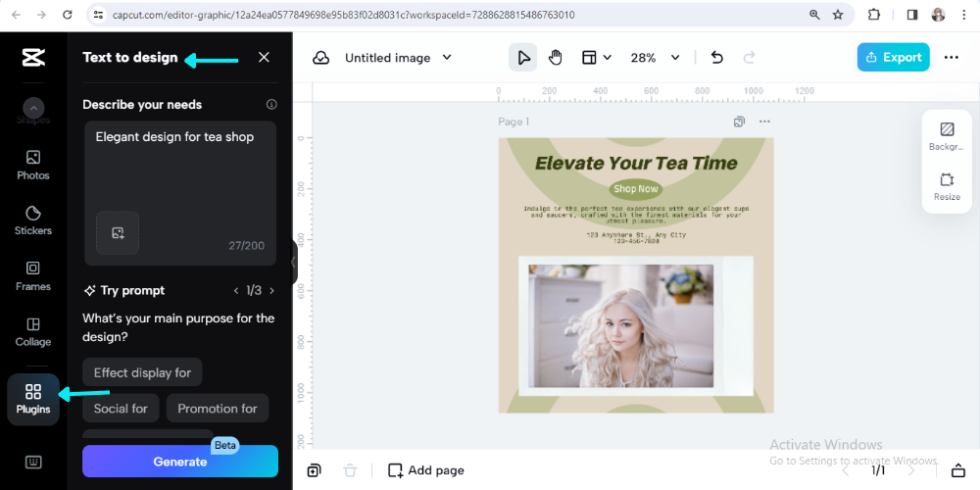This screenshot has height=490, width=980.
Task: Select the tea description paragraph on canvas
Action: click(x=636, y=215)
